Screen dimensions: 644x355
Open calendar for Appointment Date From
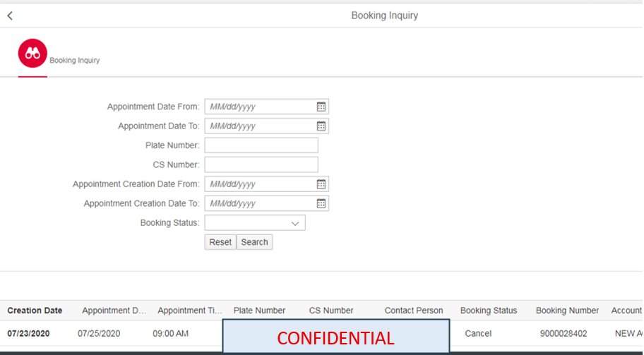[321, 107]
